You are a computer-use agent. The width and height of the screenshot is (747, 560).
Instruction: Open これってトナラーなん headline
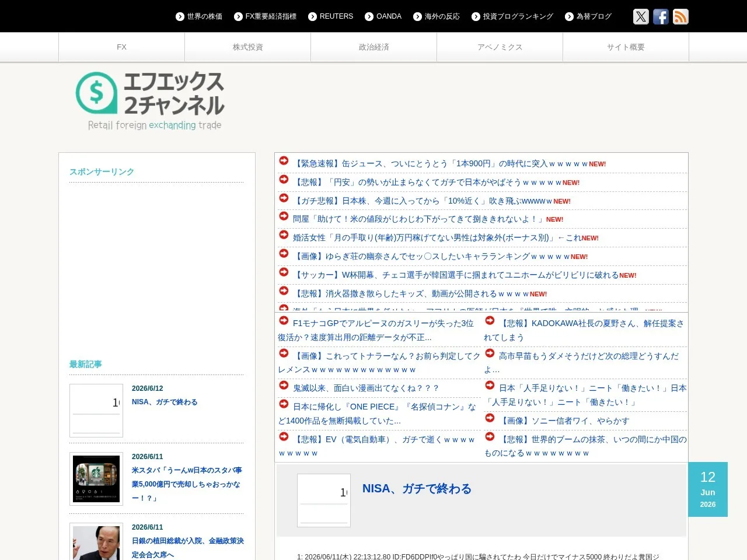[x=379, y=363]
